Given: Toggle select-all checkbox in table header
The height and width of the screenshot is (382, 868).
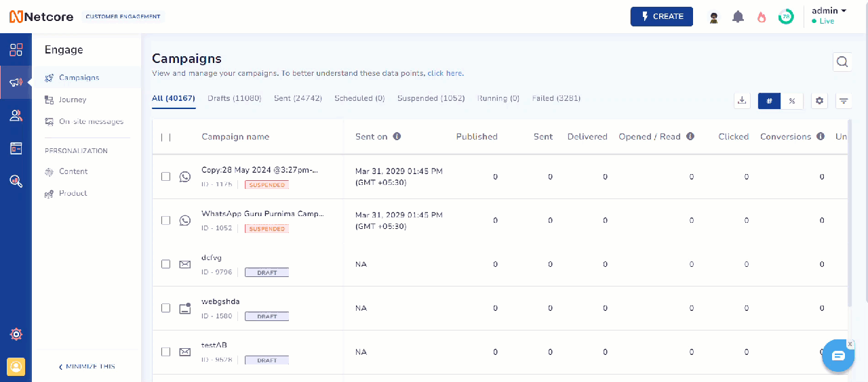Looking at the screenshot, I should click(165, 137).
